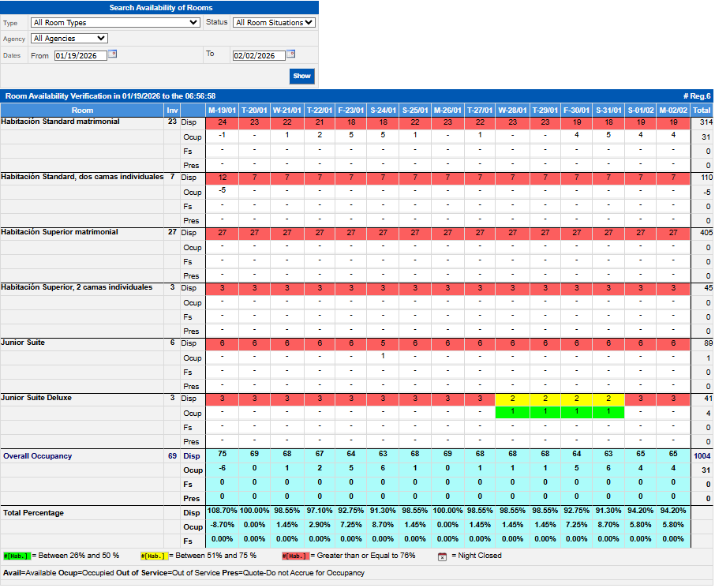Click the Total column header

(701, 110)
